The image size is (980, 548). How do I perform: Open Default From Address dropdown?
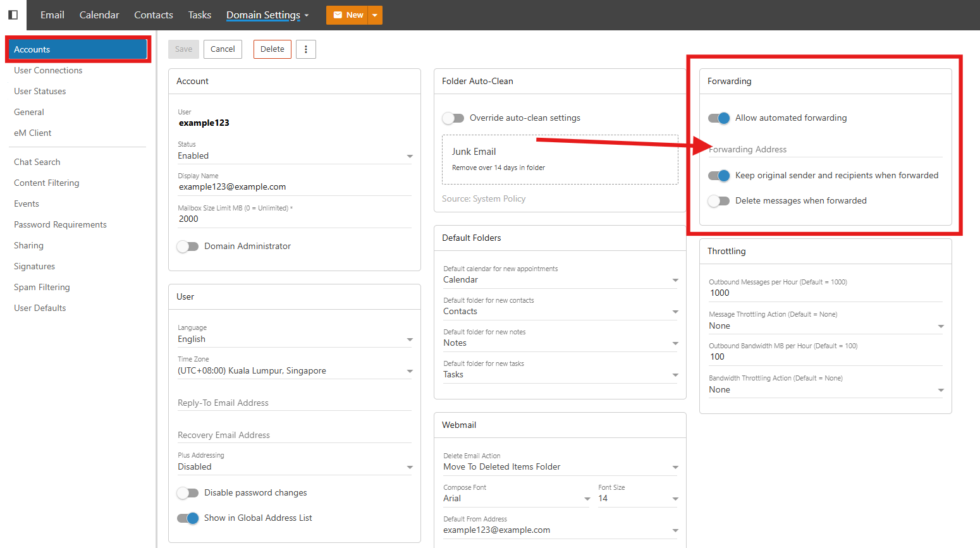click(x=560, y=530)
